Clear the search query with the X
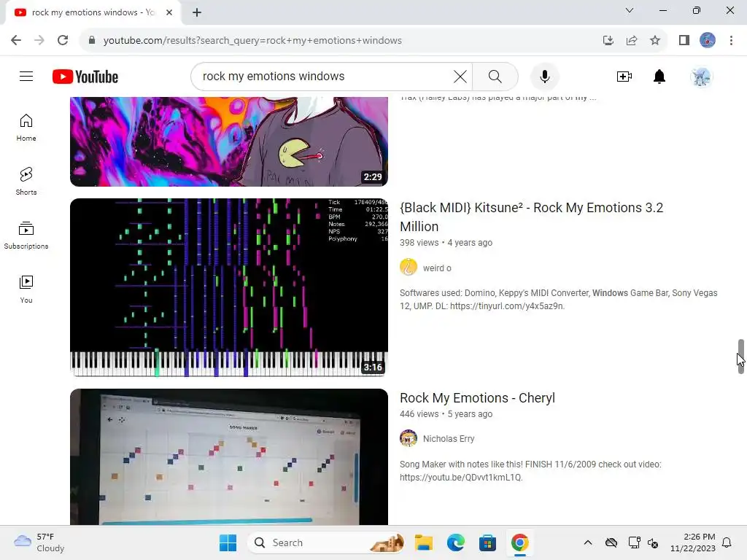Image resolution: width=747 pixels, height=560 pixels. point(460,76)
